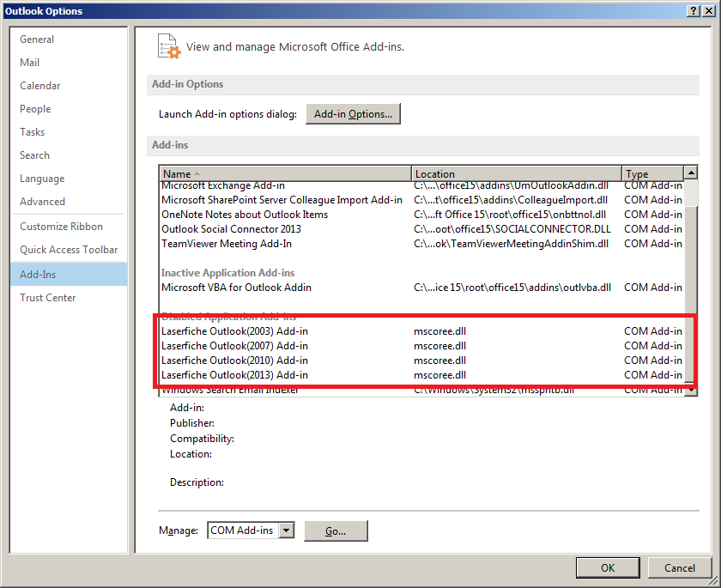
Task: Click the Help question mark button
Action: pyautogui.click(x=694, y=11)
